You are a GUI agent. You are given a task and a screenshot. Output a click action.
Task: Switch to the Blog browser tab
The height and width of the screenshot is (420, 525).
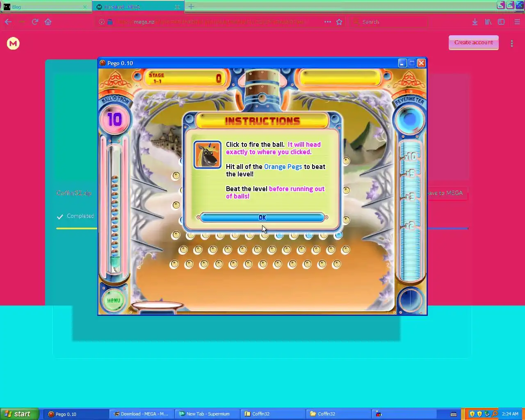[x=45, y=7]
